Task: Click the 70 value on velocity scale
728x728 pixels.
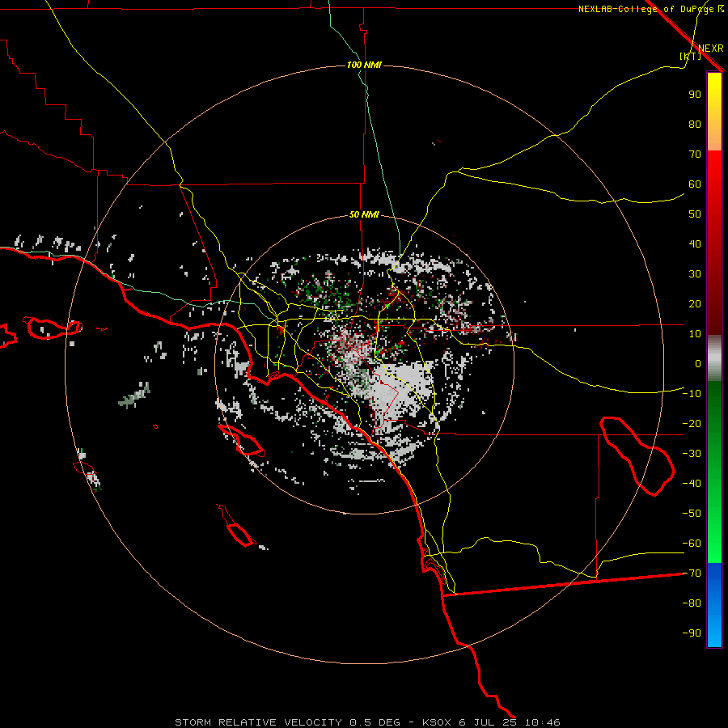Action: coord(695,154)
